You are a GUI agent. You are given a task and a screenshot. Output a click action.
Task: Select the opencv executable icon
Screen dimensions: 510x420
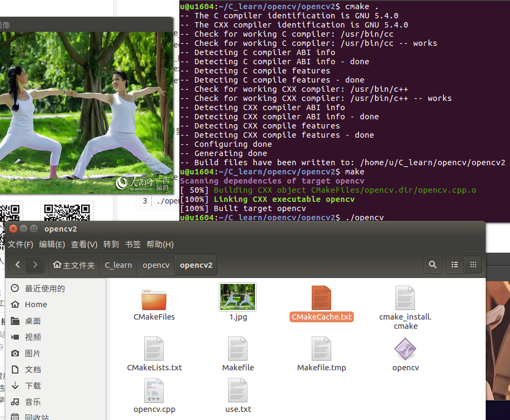[405, 349]
